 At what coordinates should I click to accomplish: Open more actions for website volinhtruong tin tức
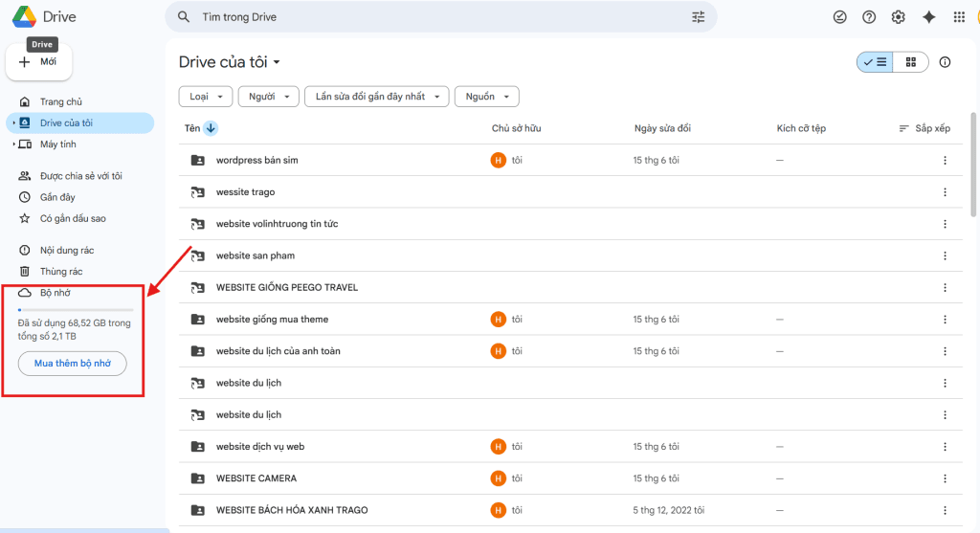tap(945, 224)
